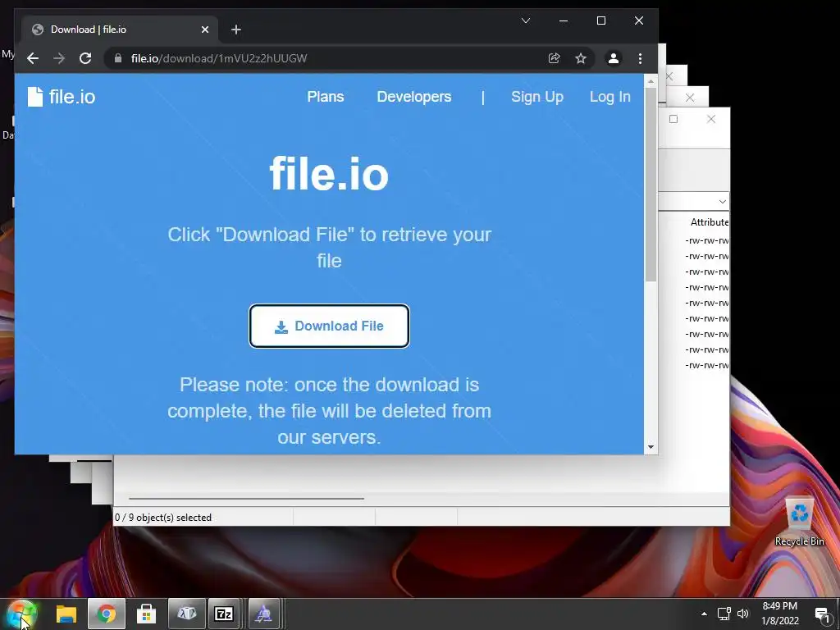Screen dimensions: 840x630
Task: Click the Sign Up link
Action: click(536, 97)
